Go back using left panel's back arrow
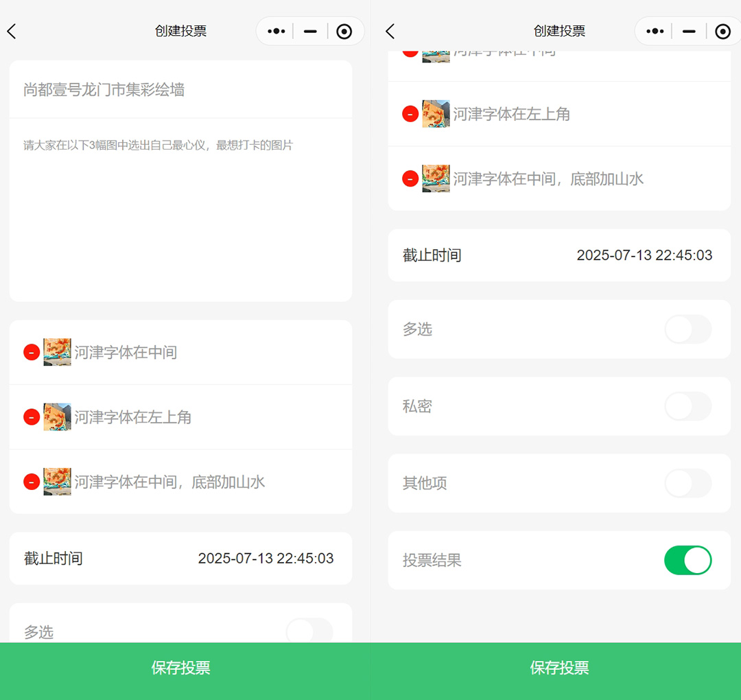 tap(12, 32)
